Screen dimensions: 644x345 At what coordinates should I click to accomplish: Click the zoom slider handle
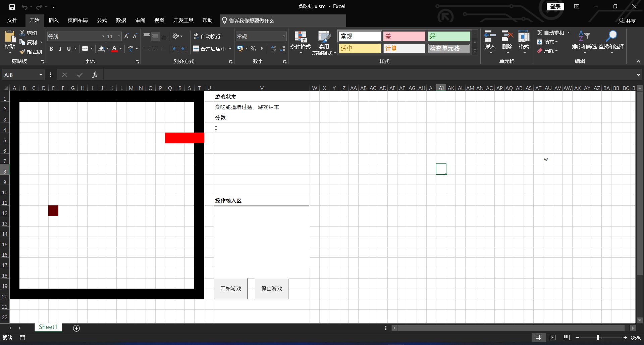pyautogui.click(x=598, y=338)
